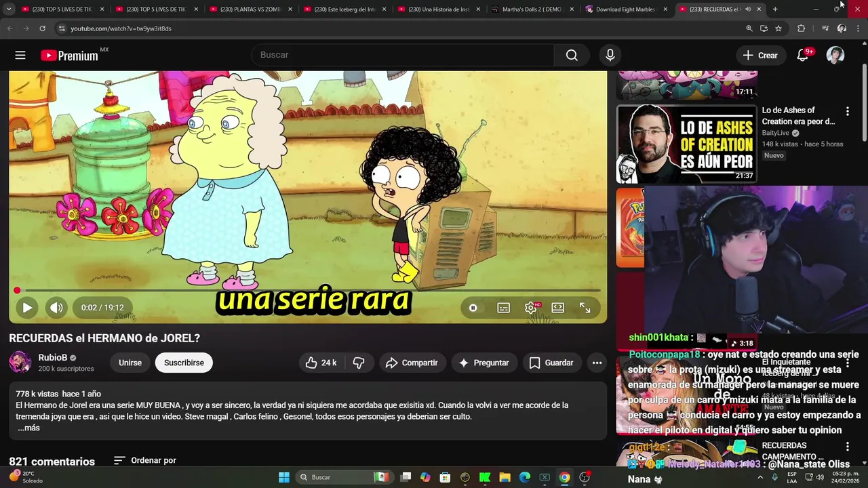
Task: Mute tab audio speaker icon
Action: (x=748, y=9)
